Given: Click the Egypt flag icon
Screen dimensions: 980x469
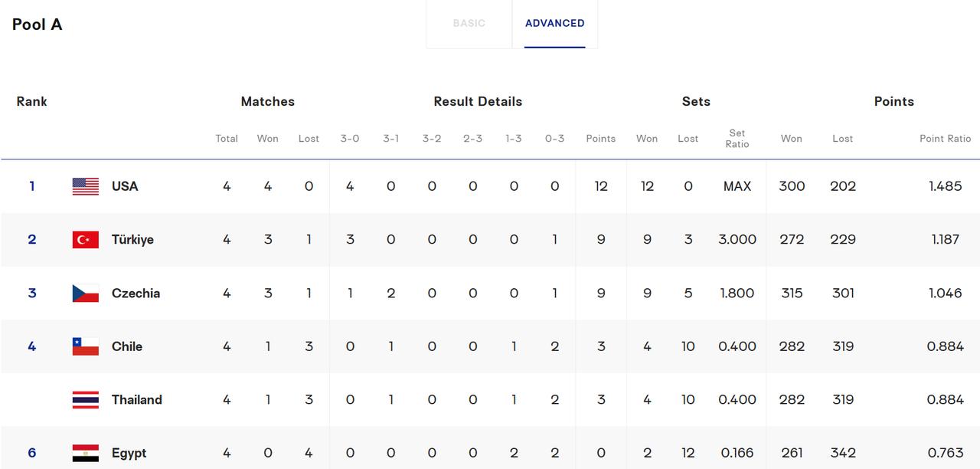Looking at the screenshot, I should (86, 453).
